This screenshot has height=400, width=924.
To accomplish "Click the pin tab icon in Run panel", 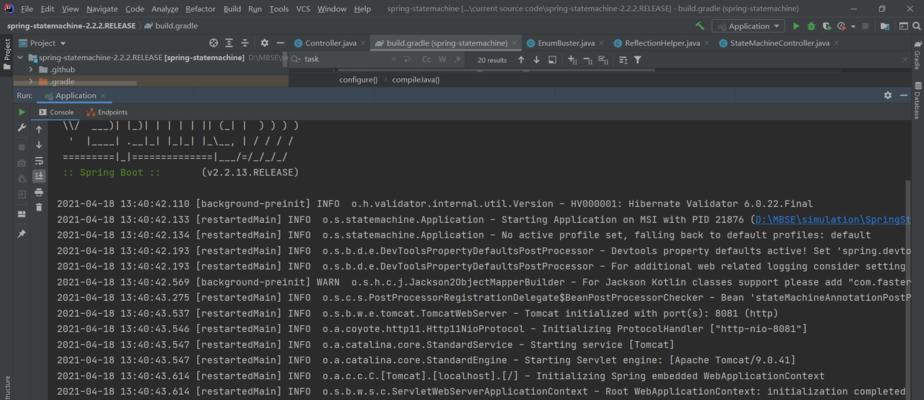I will pyautogui.click(x=22, y=234).
